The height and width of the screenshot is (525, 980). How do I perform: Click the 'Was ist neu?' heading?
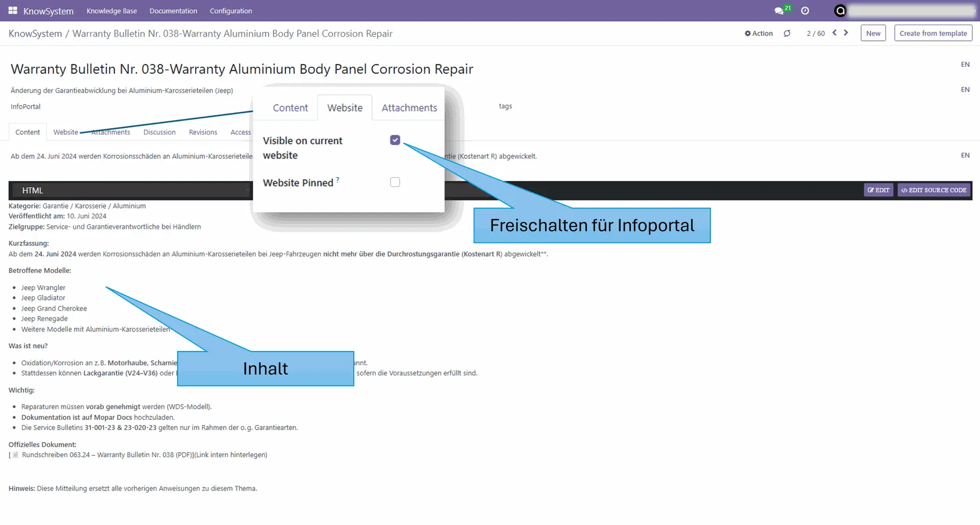point(28,346)
